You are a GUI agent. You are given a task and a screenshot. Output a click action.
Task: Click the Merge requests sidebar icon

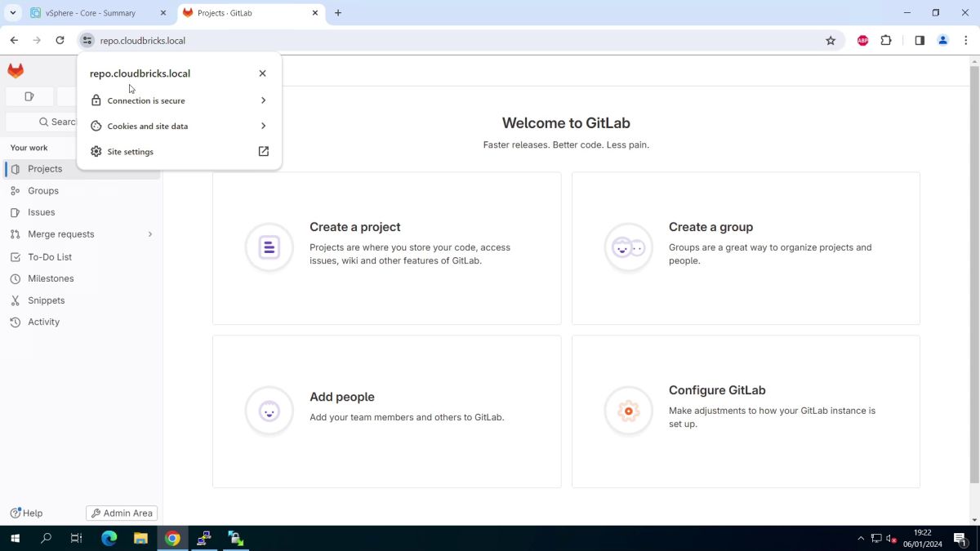[15, 234]
